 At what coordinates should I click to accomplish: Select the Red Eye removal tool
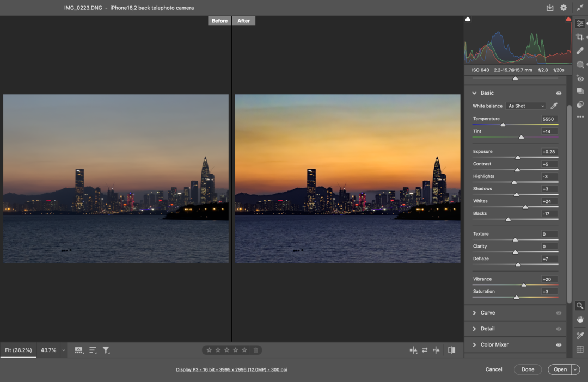(580, 78)
